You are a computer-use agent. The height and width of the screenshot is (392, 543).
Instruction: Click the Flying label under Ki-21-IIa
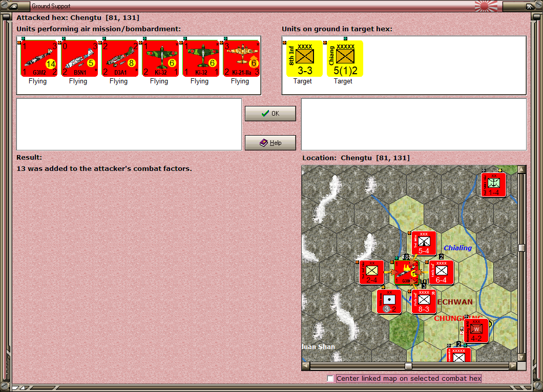point(240,81)
